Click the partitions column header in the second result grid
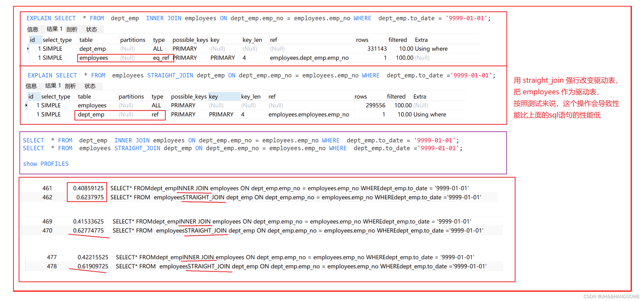The image size is (644, 301). pyautogui.click(x=131, y=96)
